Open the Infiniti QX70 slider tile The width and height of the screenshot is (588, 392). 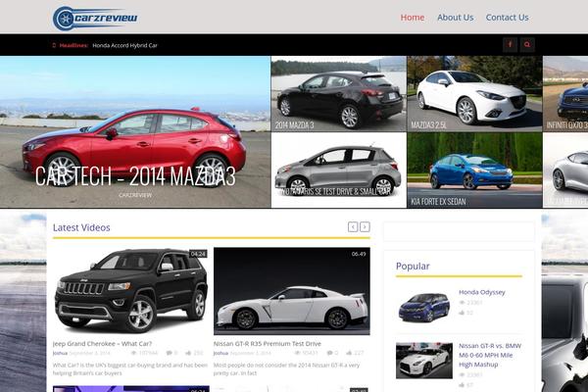point(565,94)
